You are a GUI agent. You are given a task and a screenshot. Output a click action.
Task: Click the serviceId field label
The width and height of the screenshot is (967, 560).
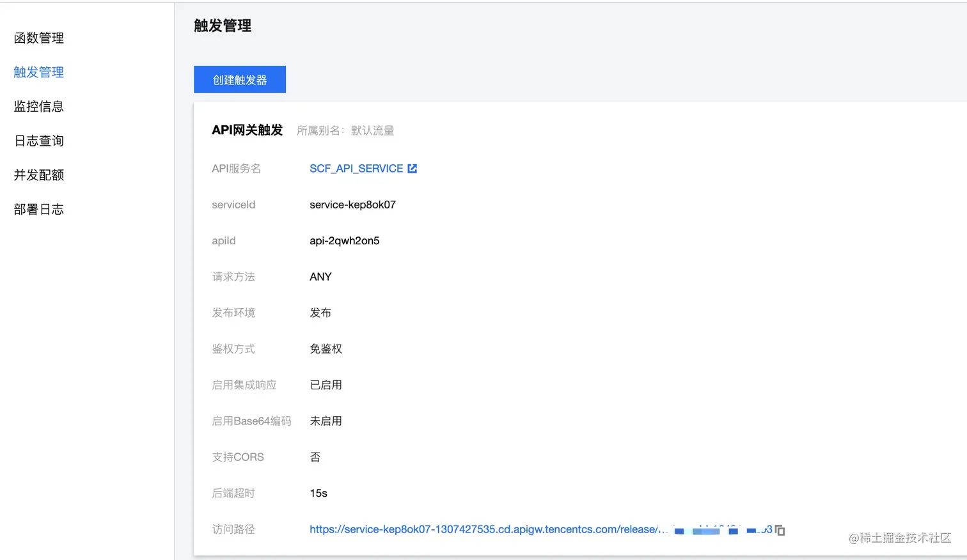(233, 205)
